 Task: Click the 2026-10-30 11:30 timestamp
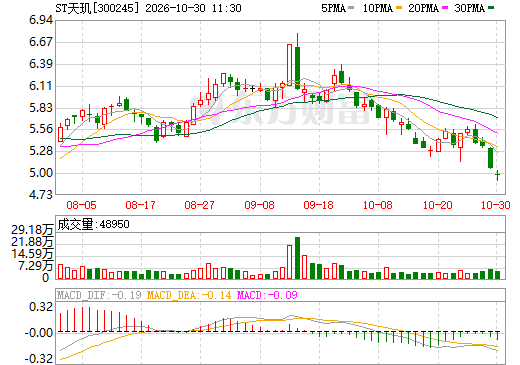click(x=193, y=8)
